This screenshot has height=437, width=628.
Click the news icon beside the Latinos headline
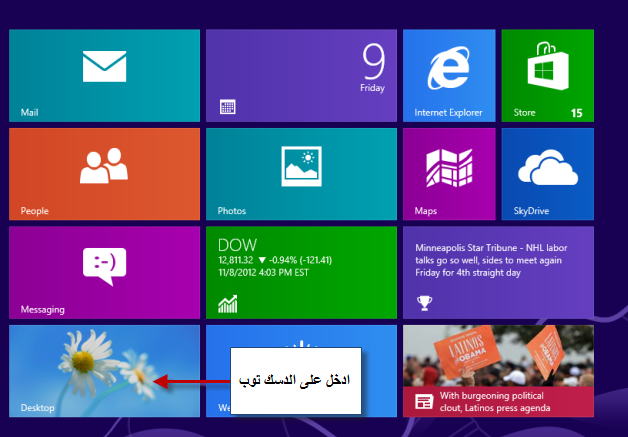[424, 401]
